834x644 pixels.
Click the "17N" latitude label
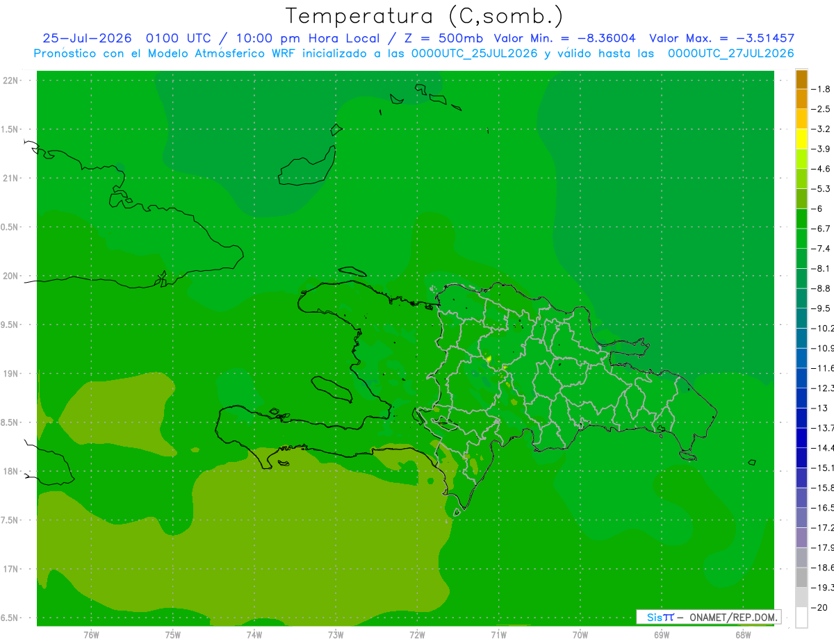tap(12, 569)
